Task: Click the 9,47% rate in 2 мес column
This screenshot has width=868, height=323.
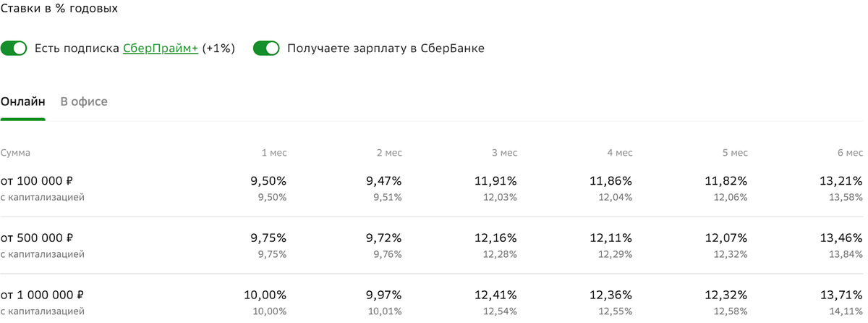Action: pyautogui.click(x=384, y=181)
